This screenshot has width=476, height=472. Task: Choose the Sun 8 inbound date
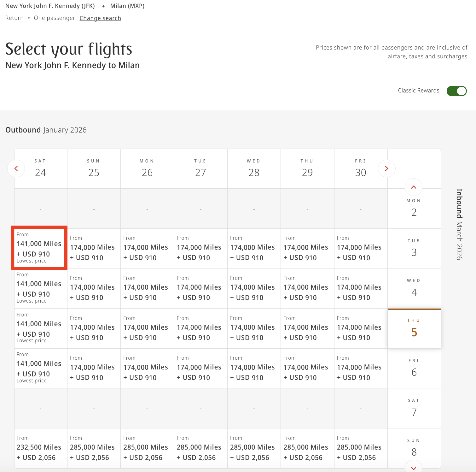414,448
